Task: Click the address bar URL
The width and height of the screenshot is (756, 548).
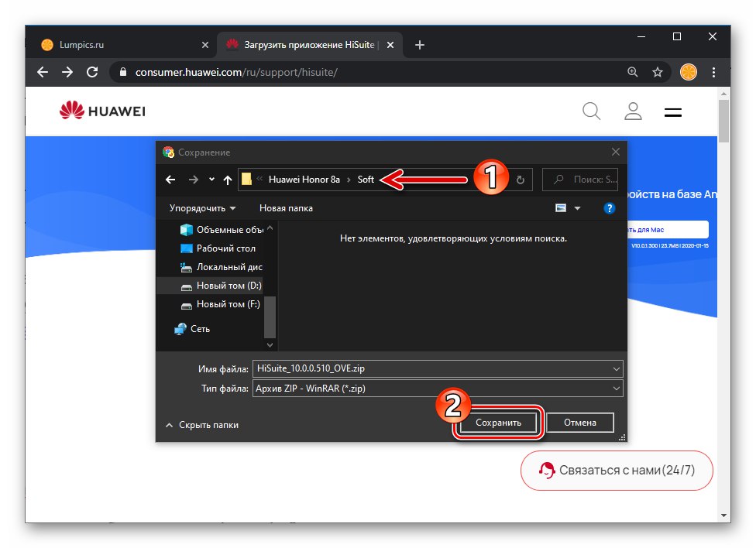Action: 236,72
